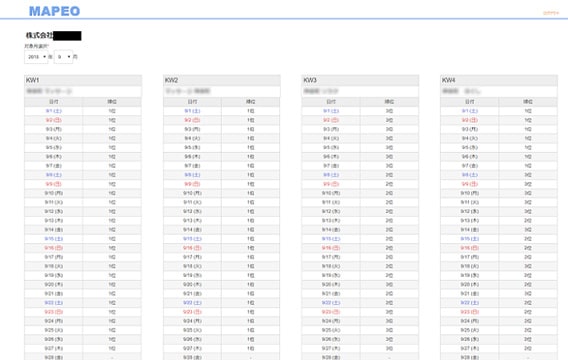This screenshot has height=360, width=568.
Task: Click the rank column header in KW4
Action: pos(528,102)
